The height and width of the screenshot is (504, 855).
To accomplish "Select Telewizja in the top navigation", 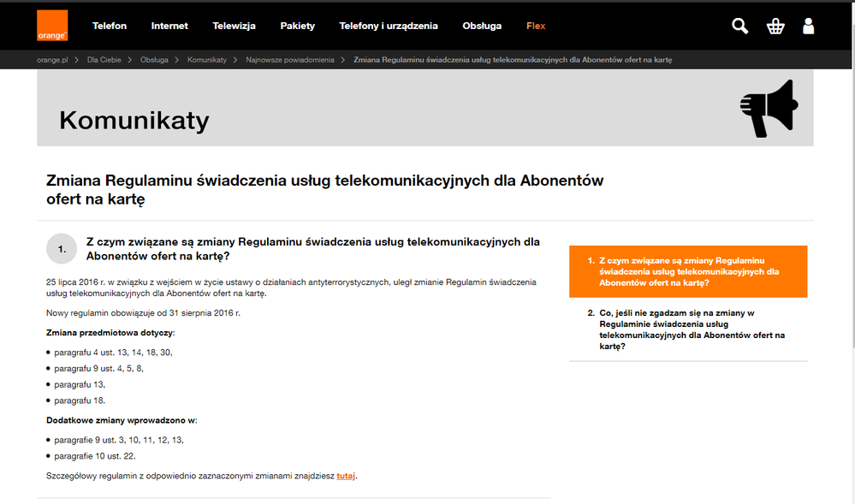I will 234,27.
